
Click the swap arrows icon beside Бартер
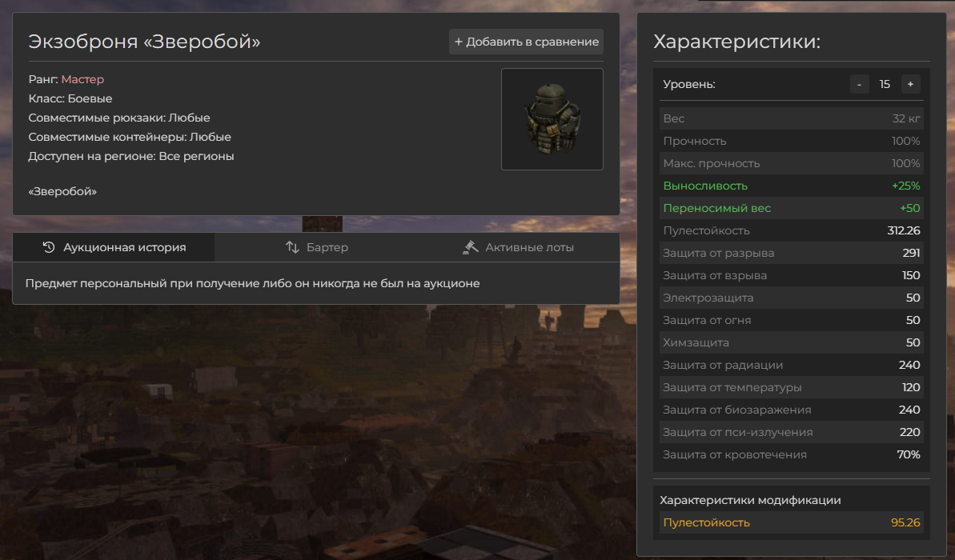(x=293, y=247)
